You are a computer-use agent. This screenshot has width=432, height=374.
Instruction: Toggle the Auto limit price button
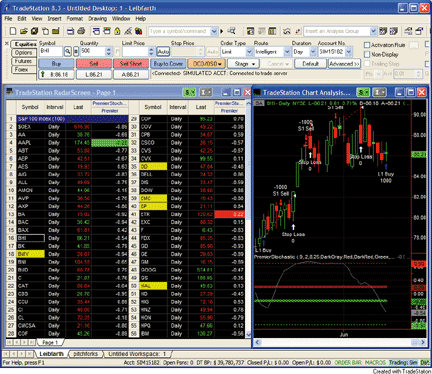point(163,52)
